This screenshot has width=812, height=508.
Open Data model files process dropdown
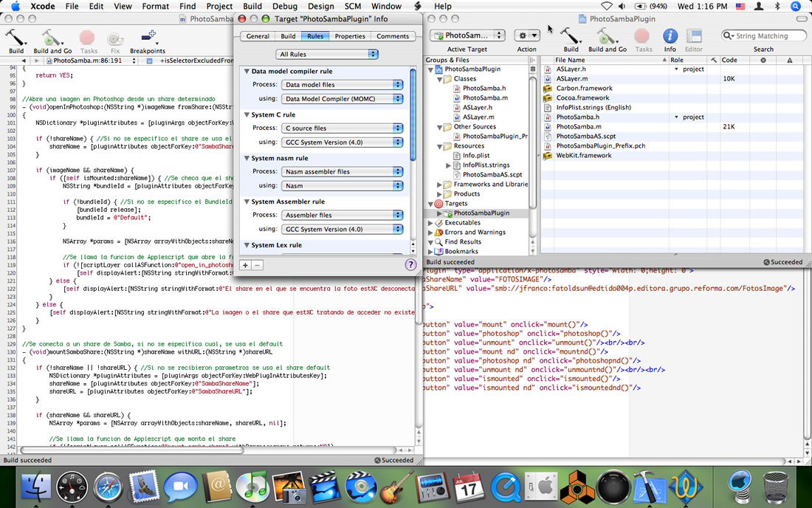(x=342, y=84)
